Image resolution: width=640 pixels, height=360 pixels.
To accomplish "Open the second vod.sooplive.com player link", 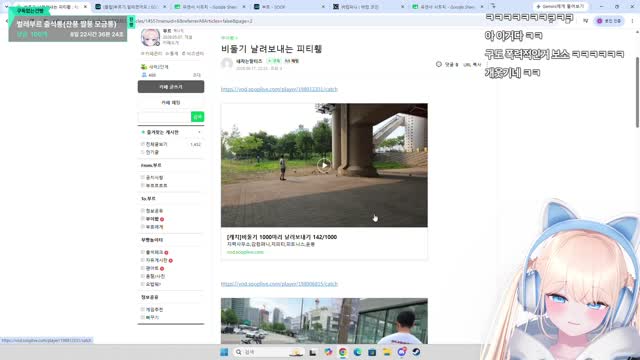I will pos(279,284).
